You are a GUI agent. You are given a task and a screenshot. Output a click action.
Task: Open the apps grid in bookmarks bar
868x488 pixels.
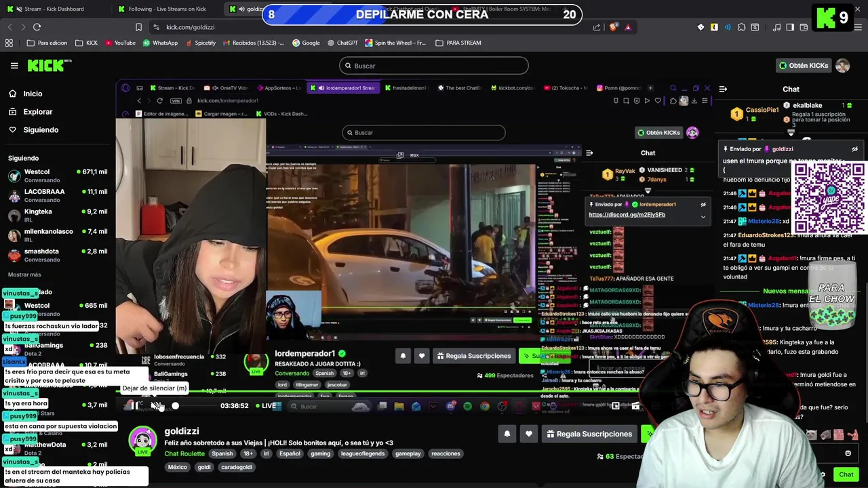[x=9, y=43]
